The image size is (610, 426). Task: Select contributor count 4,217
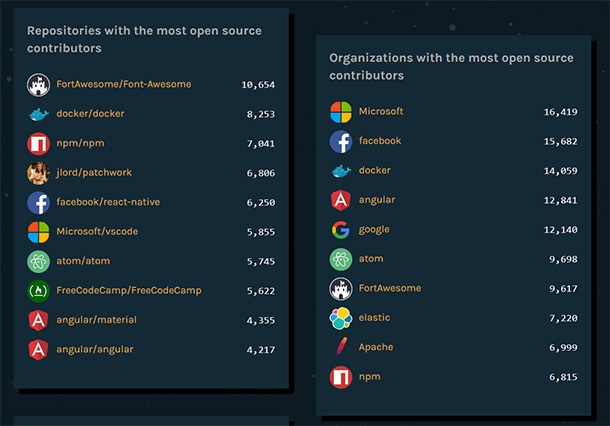pyautogui.click(x=261, y=350)
